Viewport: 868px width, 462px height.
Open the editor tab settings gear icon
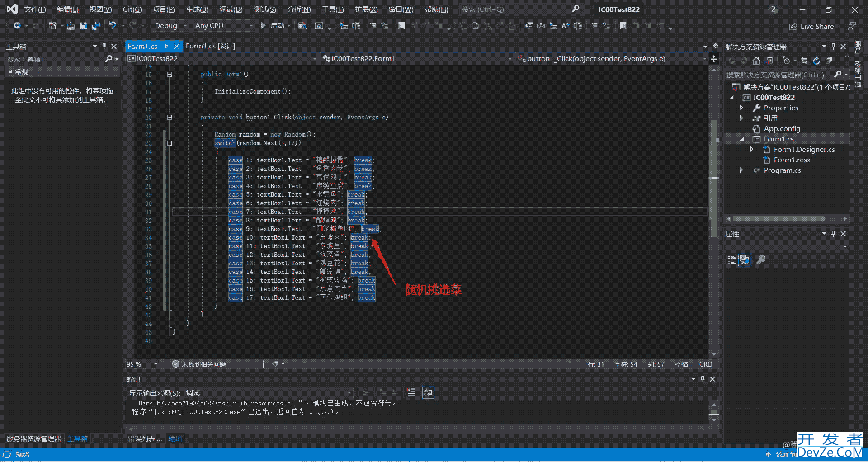(716, 46)
